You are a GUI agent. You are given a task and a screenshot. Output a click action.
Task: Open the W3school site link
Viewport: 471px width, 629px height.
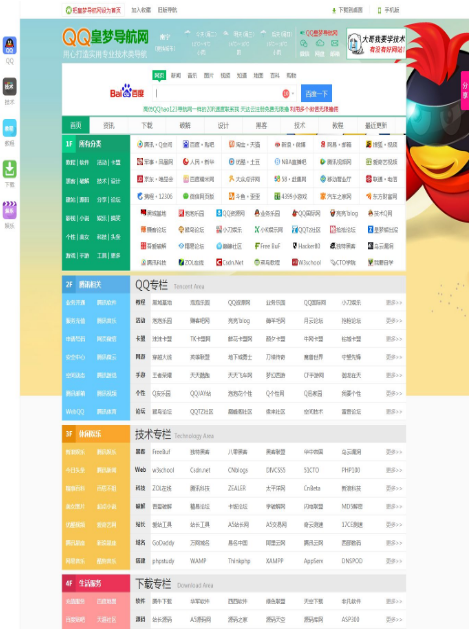click(x=307, y=262)
